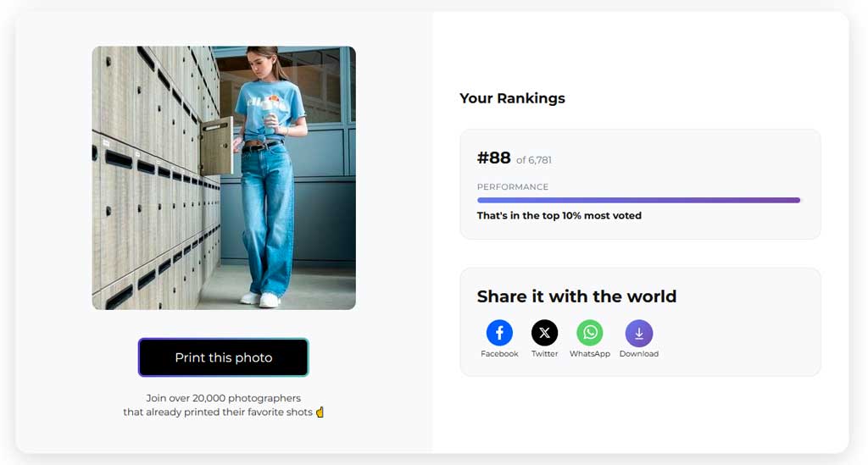Image resolution: width=868 pixels, height=465 pixels.
Task: Share on Twitter using the X icon
Action: click(545, 332)
